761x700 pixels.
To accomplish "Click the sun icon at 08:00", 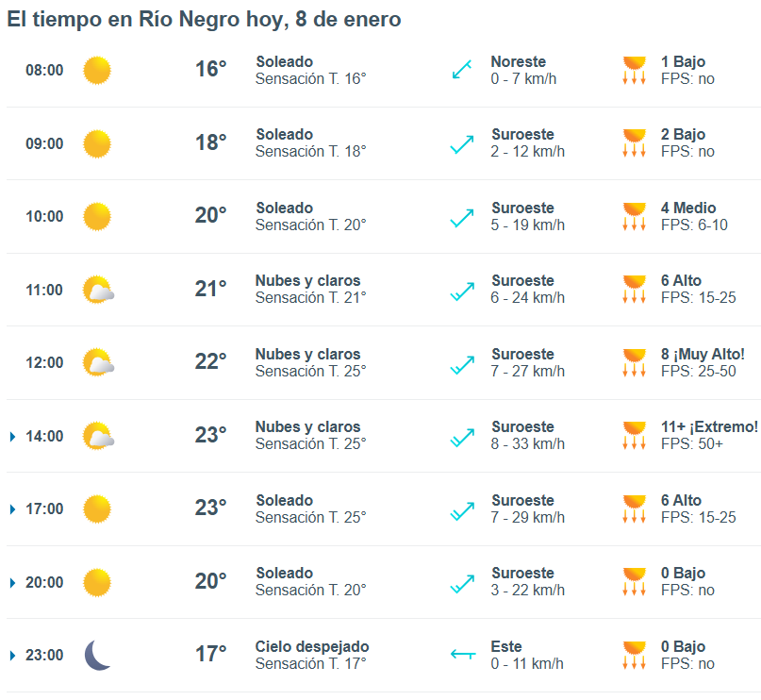I will click(x=97, y=70).
